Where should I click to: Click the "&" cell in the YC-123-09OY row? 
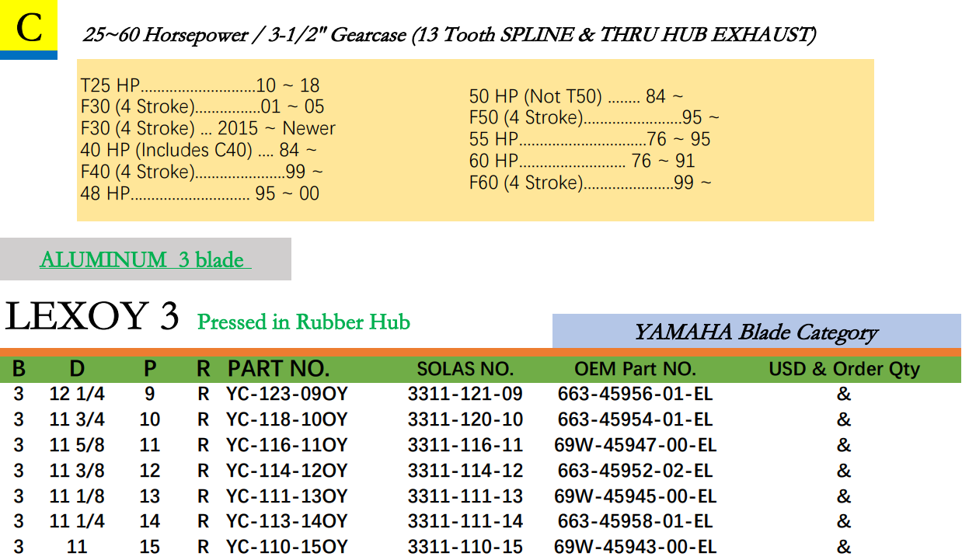pyautogui.click(x=844, y=394)
